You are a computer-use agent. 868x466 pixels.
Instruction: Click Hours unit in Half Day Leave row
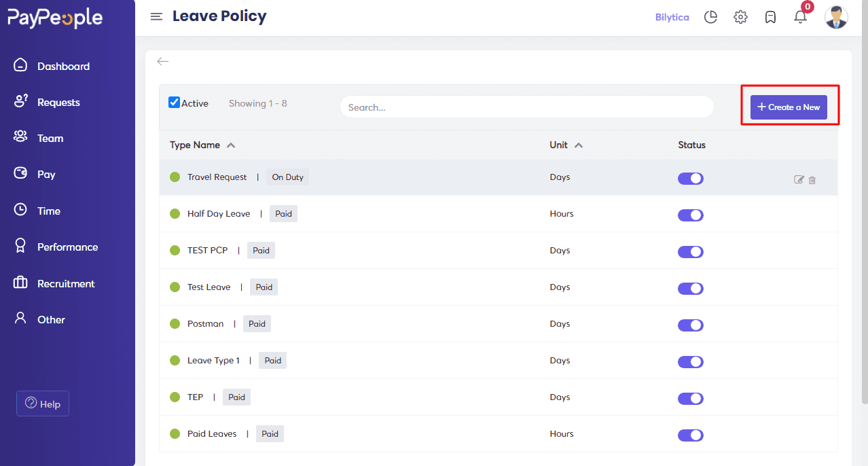(x=562, y=214)
